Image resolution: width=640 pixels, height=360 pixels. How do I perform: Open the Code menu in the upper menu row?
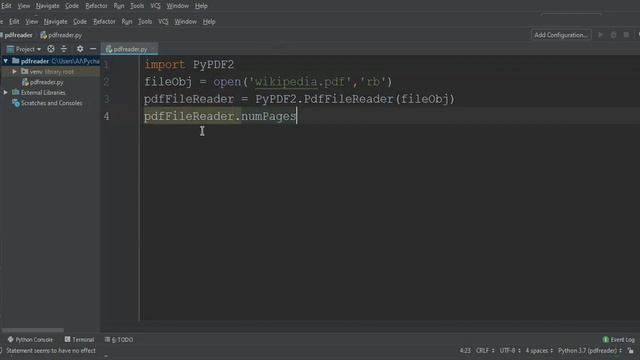[x=72, y=6]
